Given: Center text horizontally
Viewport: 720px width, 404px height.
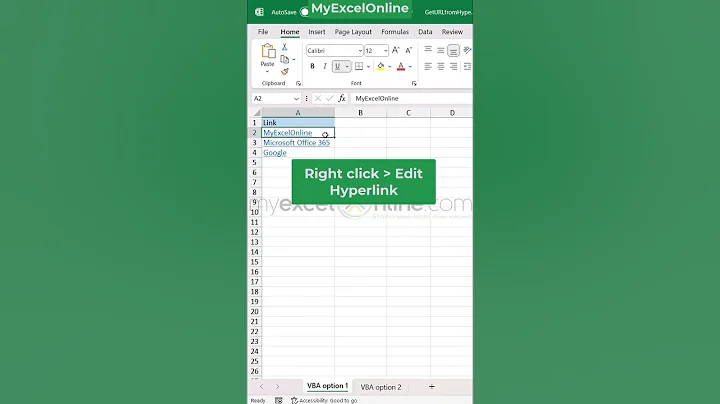Looking at the screenshot, I should coord(441,67).
